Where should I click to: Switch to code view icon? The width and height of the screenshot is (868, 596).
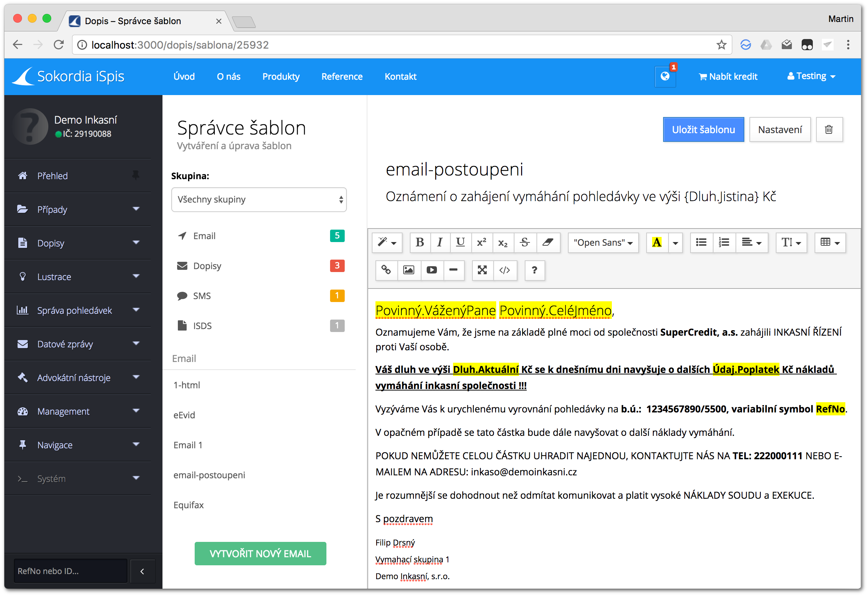point(505,270)
